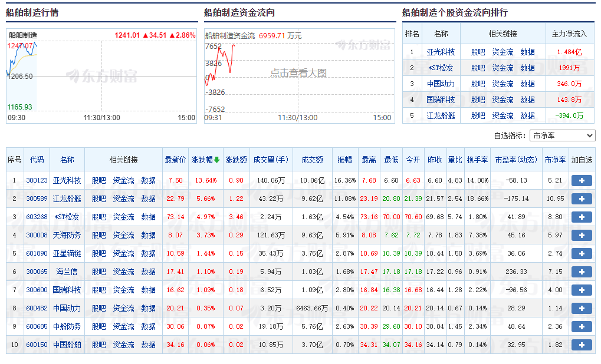601x364 pixels.
Task: Sort table by 最新价 column
Action: coord(175,160)
